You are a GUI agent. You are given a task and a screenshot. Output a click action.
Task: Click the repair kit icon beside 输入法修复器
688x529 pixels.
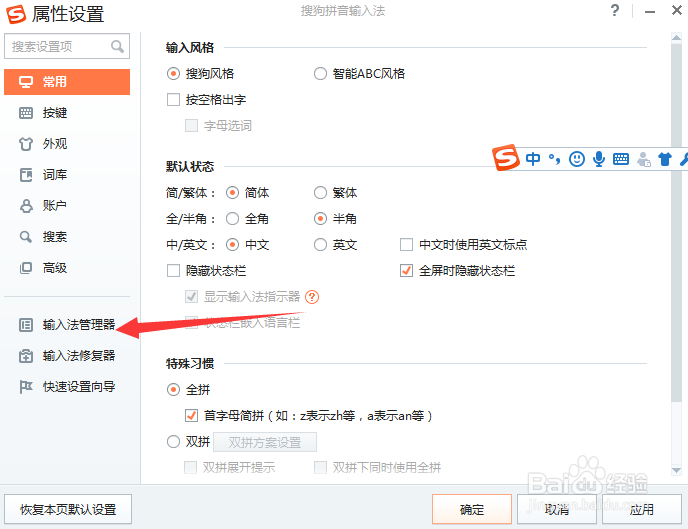click(26, 356)
